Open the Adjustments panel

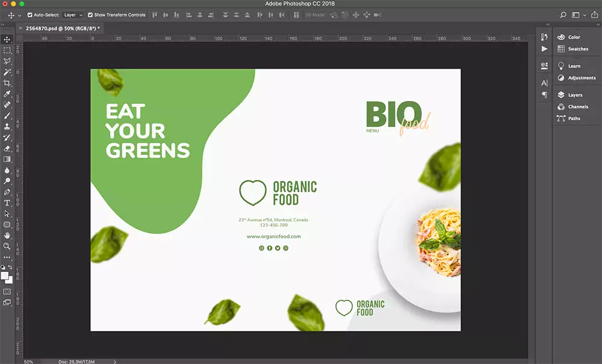click(x=581, y=78)
